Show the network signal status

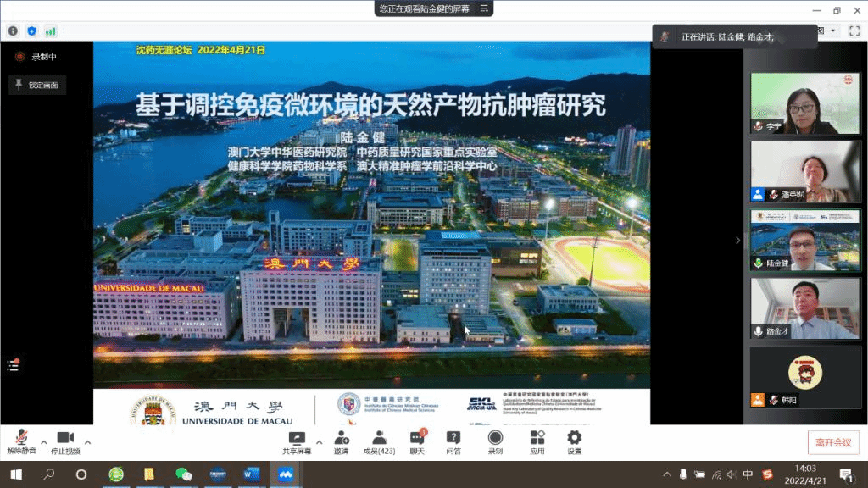coord(50,30)
